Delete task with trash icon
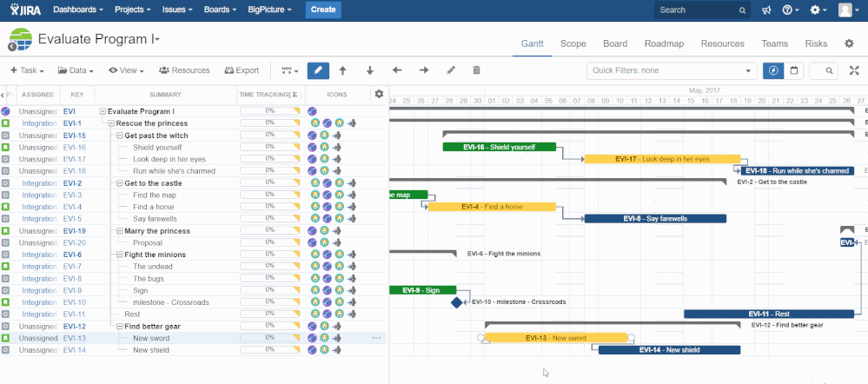This screenshot has width=868, height=384. tap(477, 70)
